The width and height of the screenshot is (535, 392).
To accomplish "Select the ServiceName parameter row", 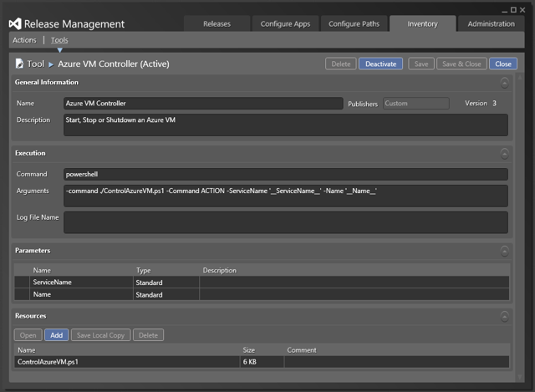I will [x=262, y=283].
